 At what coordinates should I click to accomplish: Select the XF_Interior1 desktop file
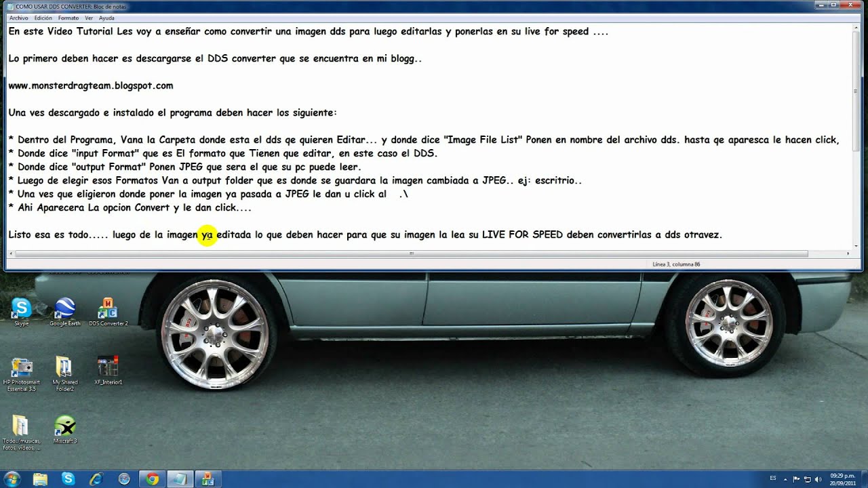click(x=108, y=371)
